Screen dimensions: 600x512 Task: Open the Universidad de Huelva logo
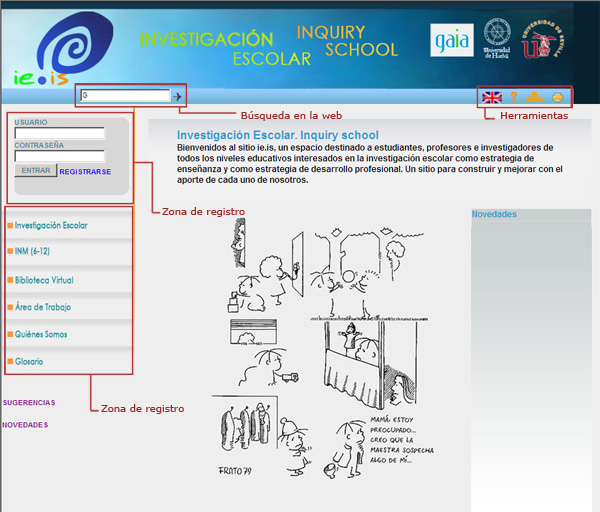497,38
